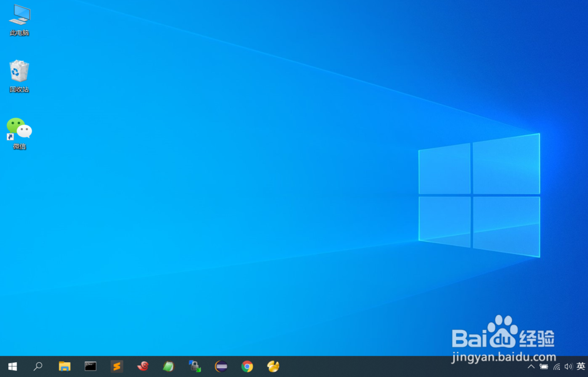
Task: Open the speaker volume control
Action: pyautogui.click(x=568, y=366)
